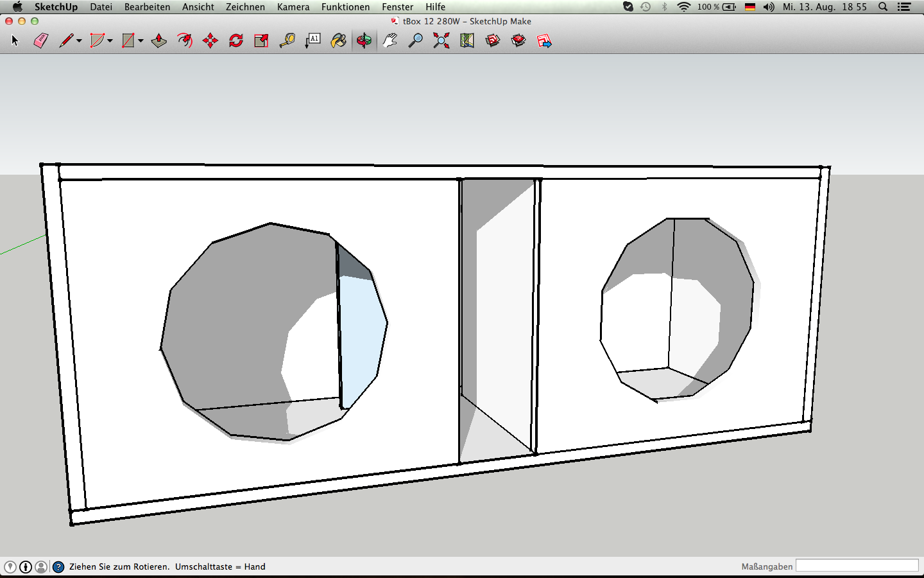Viewport: 924px width, 578px height.
Task: Select the Pan hand tool
Action: pyautogui.click(x=389, y=40)
